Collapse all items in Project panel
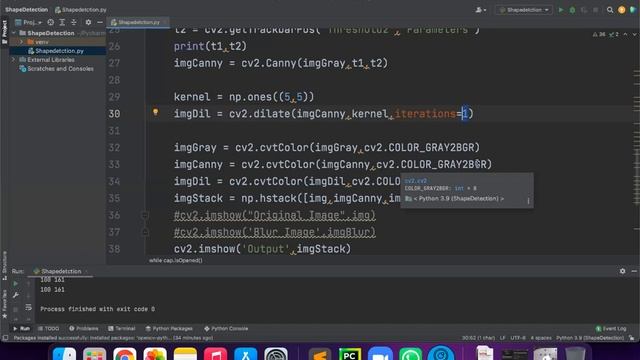This screenshot has height=360, width=640. tap(74, 22)
